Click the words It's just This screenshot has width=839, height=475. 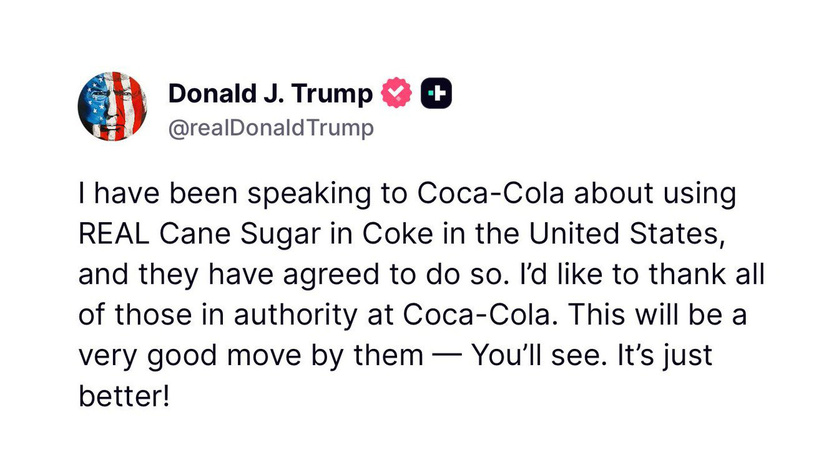[x=665, y=357]
